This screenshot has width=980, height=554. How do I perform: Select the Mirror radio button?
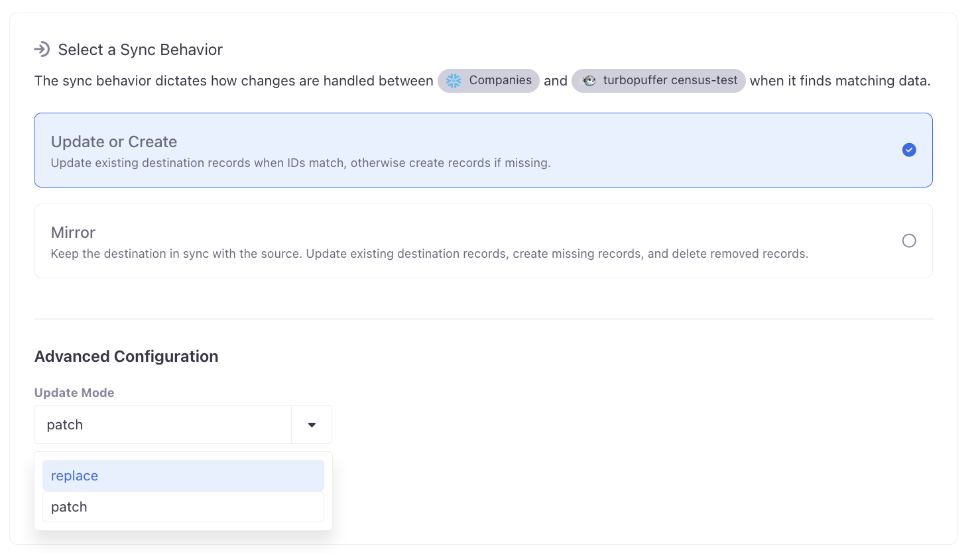909,241
